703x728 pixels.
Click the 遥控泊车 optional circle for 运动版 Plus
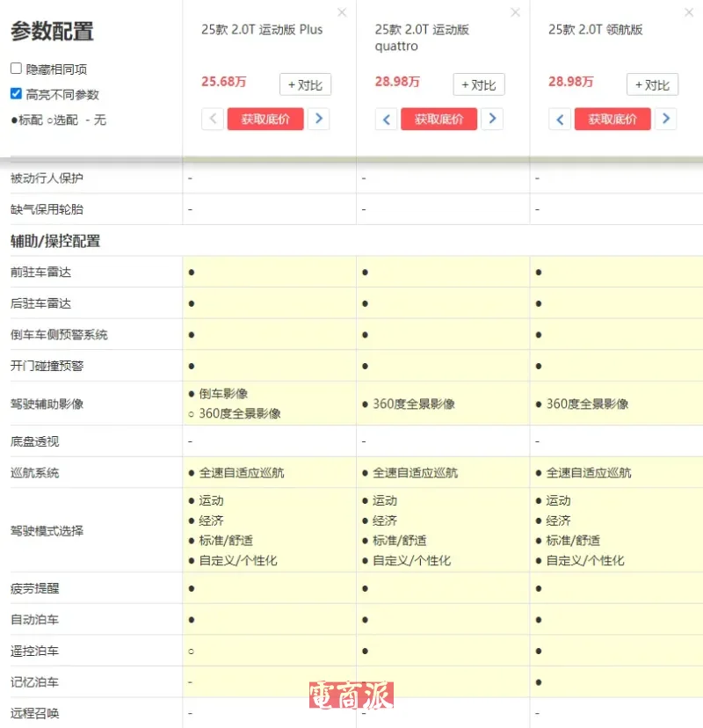tap(192, 652)
